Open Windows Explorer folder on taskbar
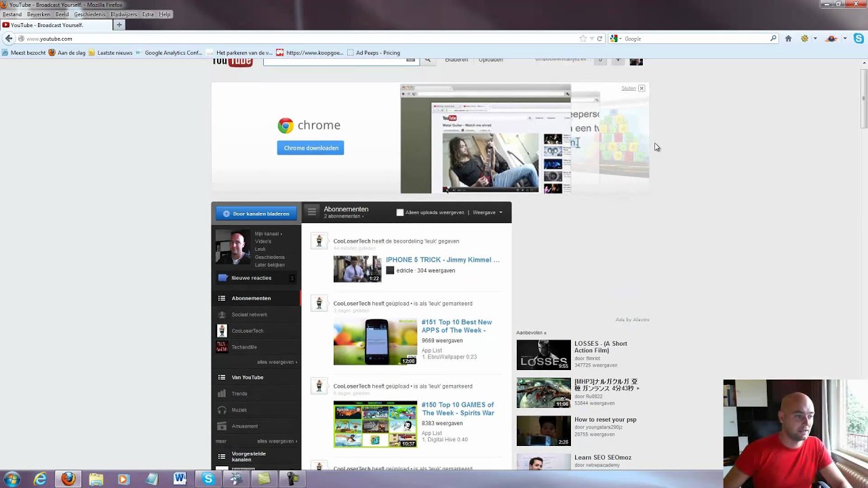Image resolution: width=868 pixels, height=488 pixels. pos(96,479)
